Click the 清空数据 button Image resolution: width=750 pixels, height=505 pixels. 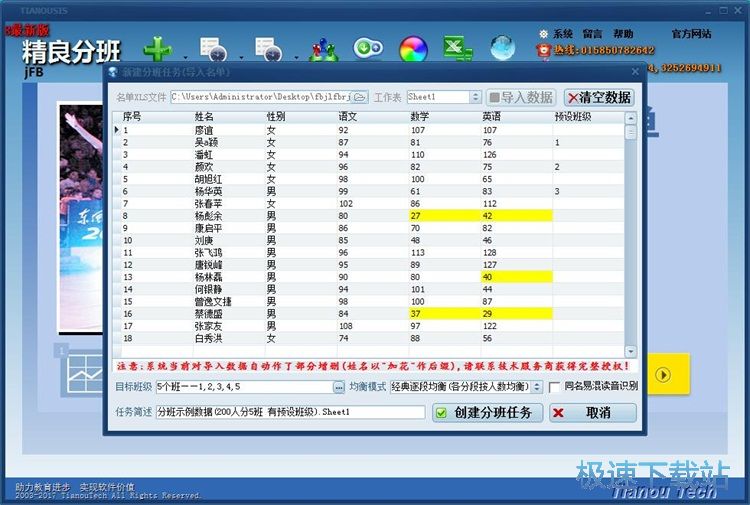pos(599,98)
